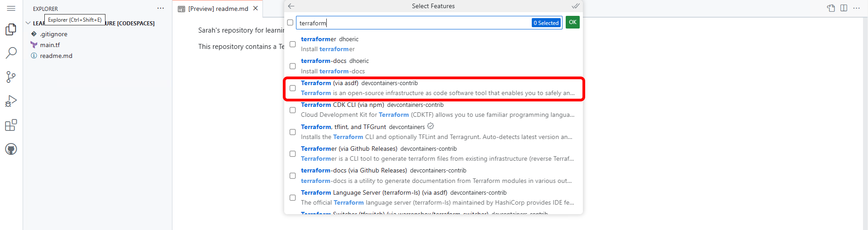Click the Terraform Switcher list entry

pyautogui.click(x=433, y=212)
